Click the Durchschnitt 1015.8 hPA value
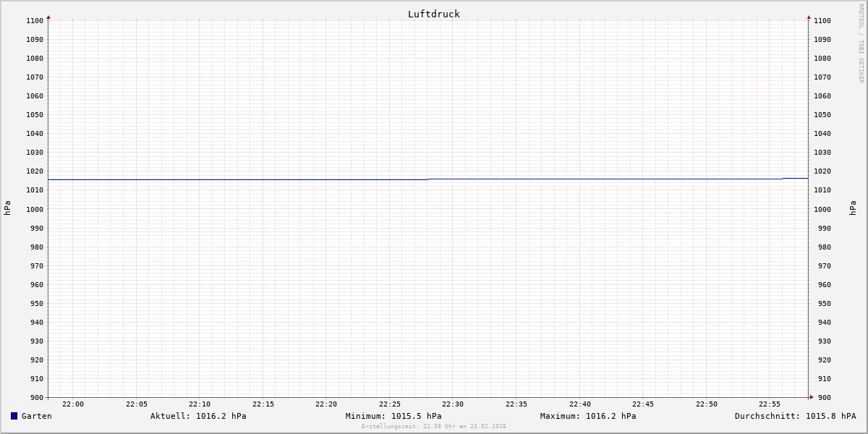Screen dimensions: 868x434 pyautogui.click(x=795, y=416)
